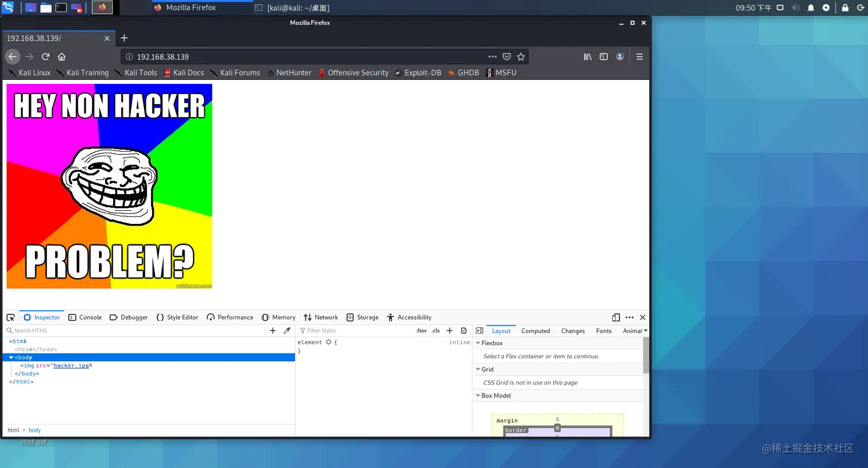Bookmark this page with the star
Screen dimensions: 868x468
[521, 57]
